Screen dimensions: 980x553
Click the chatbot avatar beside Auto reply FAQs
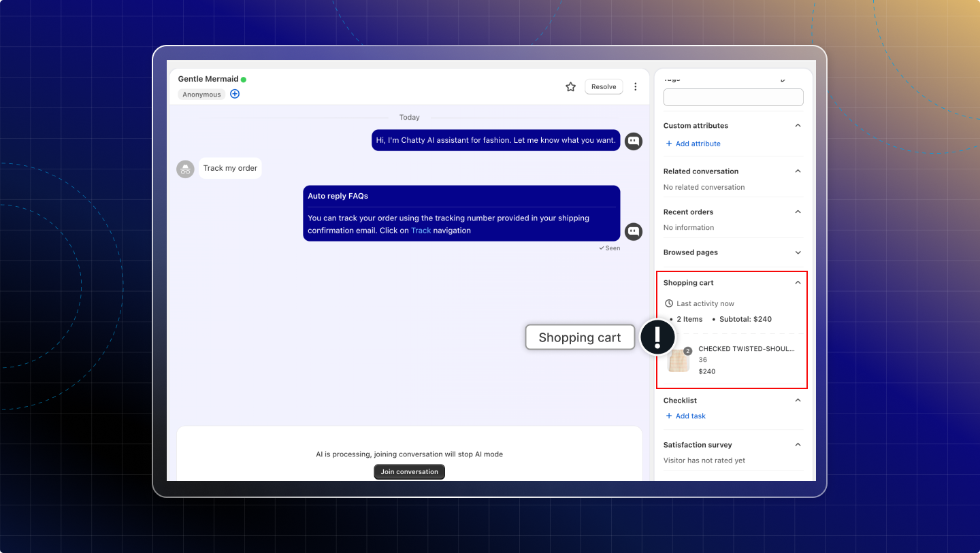click(634, 231)
